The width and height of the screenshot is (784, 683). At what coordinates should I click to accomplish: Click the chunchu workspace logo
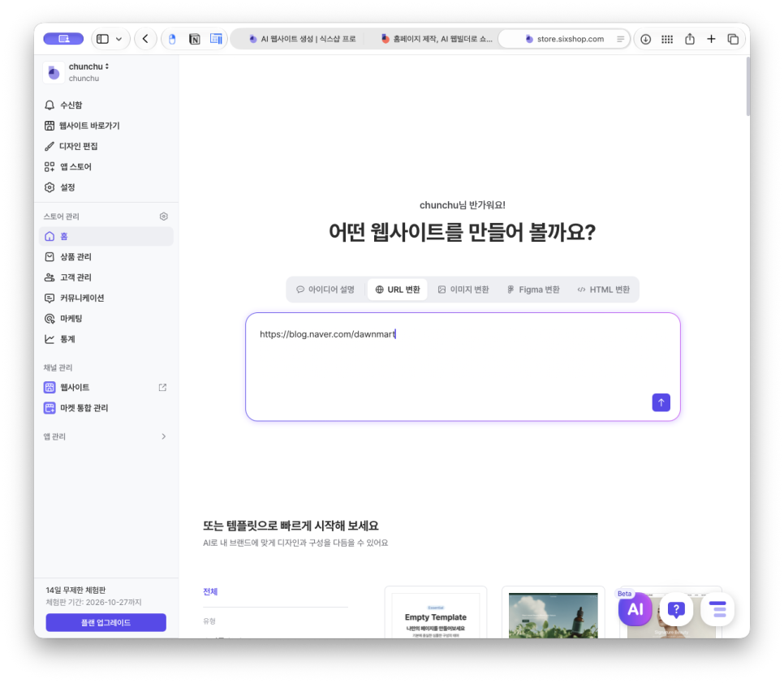(x=54, y=72)
